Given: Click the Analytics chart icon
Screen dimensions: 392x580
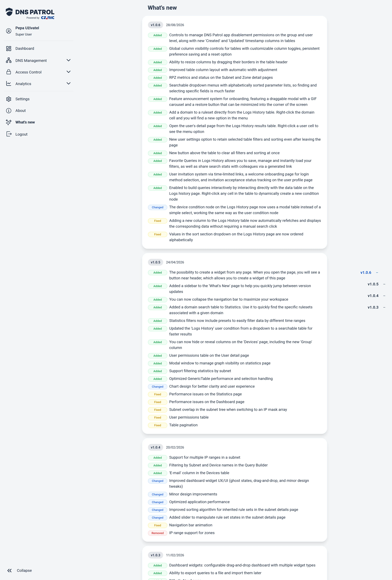Looking at the screenshot, I should click(x=9, y=84).
